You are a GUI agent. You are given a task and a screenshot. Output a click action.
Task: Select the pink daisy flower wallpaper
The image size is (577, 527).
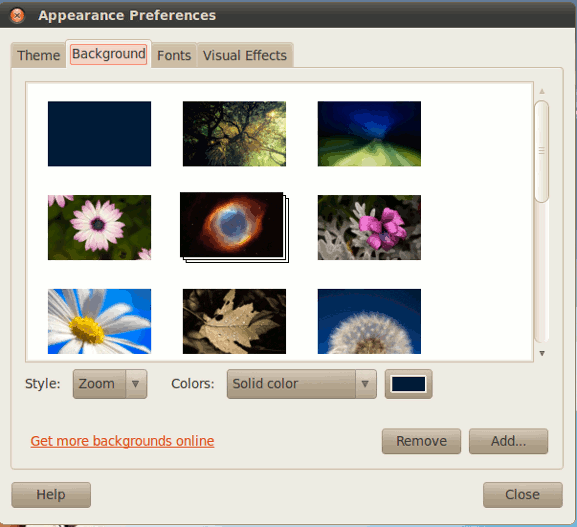point(99,227)
